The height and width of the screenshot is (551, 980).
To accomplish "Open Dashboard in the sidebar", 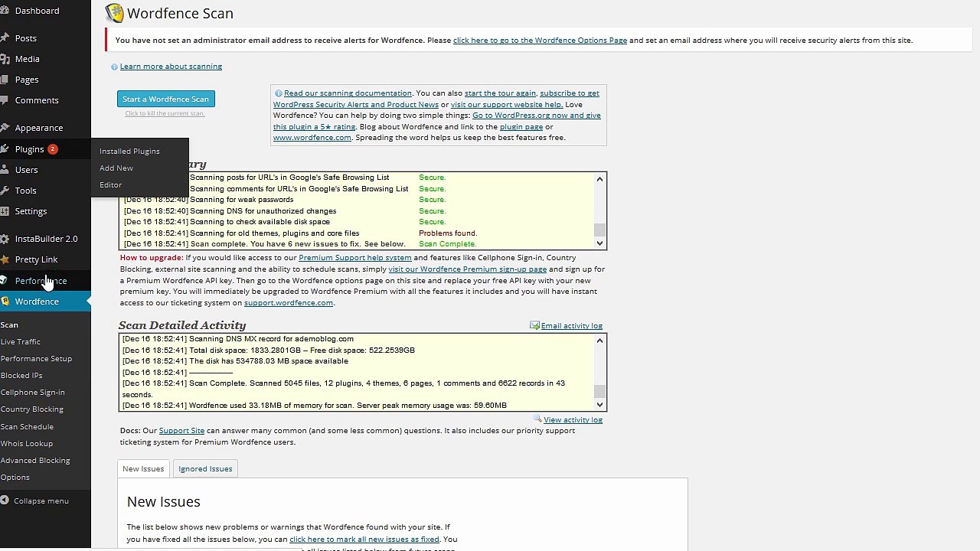I will click(x=37, y=11).
